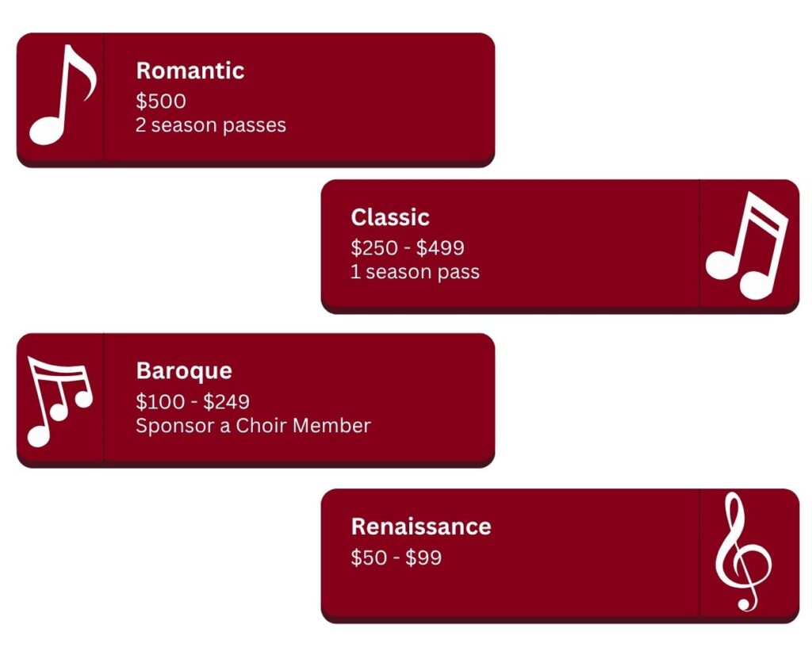Click the "2 season passes" benefit text
This screenshot has width=812, height=655.
(211, 125)
